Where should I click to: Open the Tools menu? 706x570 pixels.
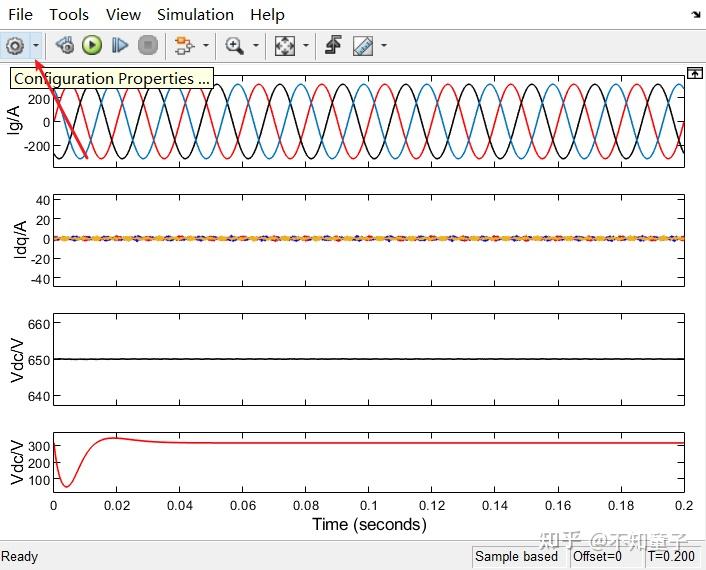tap(69, 15)
